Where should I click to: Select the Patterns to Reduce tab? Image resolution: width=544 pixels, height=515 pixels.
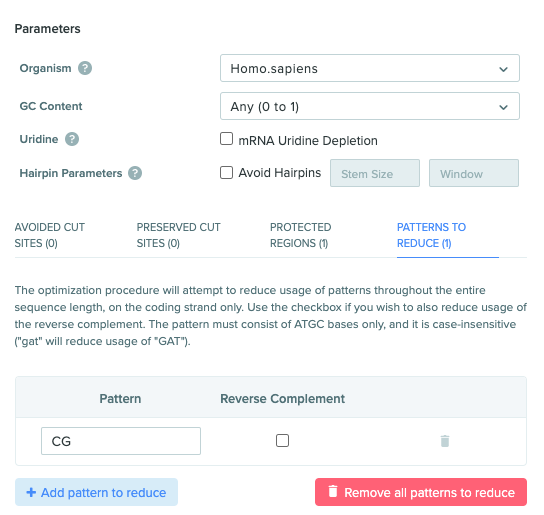(x=431, y=235)
